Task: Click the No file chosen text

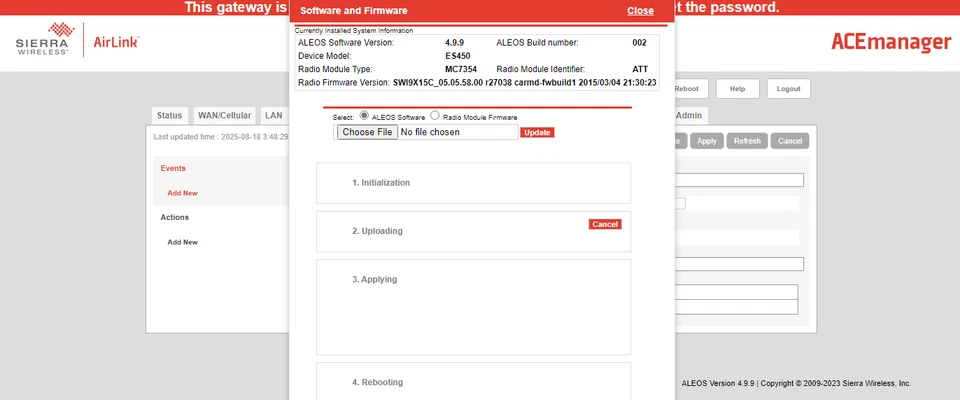Action: pyautogui.click(x=430, y=132)
